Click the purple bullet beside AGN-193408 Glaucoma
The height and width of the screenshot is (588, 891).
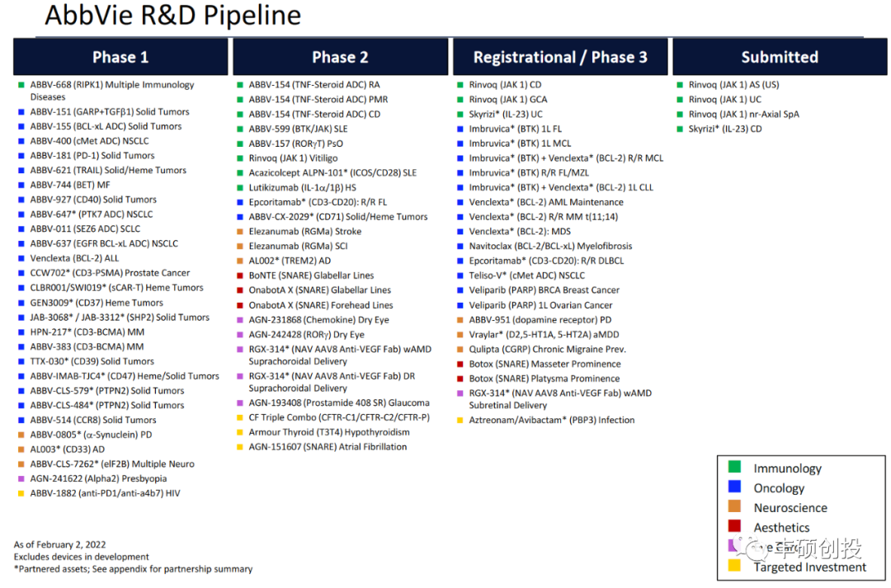tap(240, 403)
